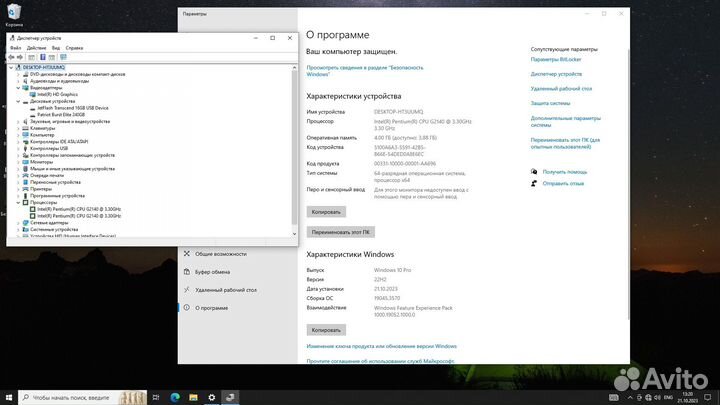Click Device Manager scrollbar down arrow
Screen dimensions: 720x405
pyautogui.click(x=294, y=234)
